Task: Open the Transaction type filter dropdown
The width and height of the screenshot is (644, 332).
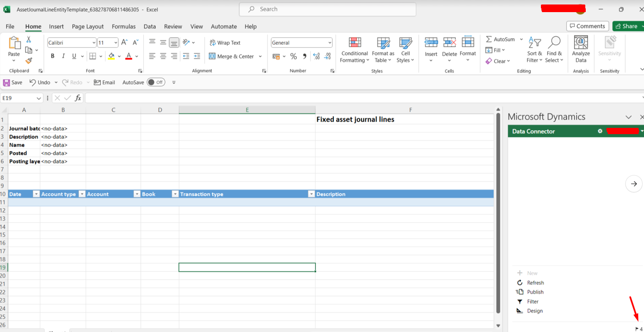Action: pos(311,194)
